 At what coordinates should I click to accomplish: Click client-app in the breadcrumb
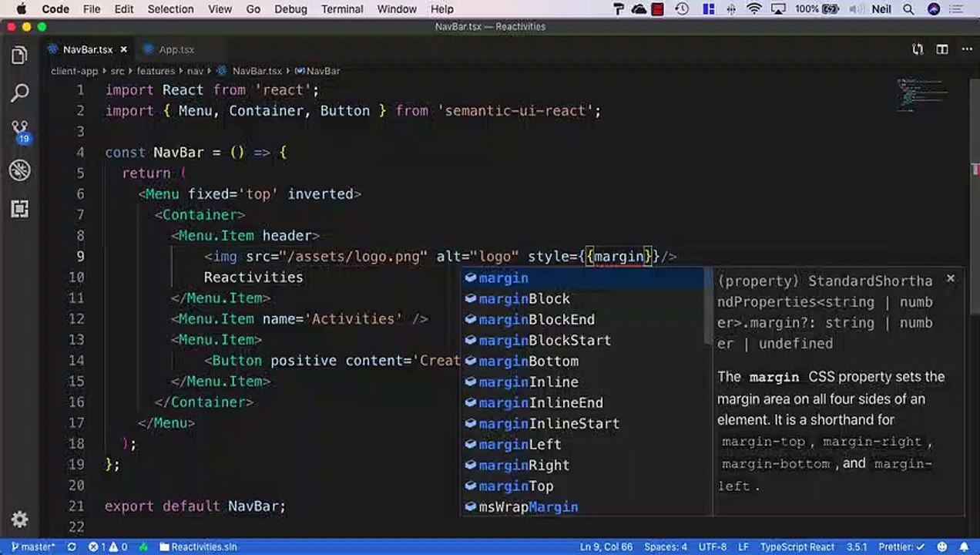[75, 71]
